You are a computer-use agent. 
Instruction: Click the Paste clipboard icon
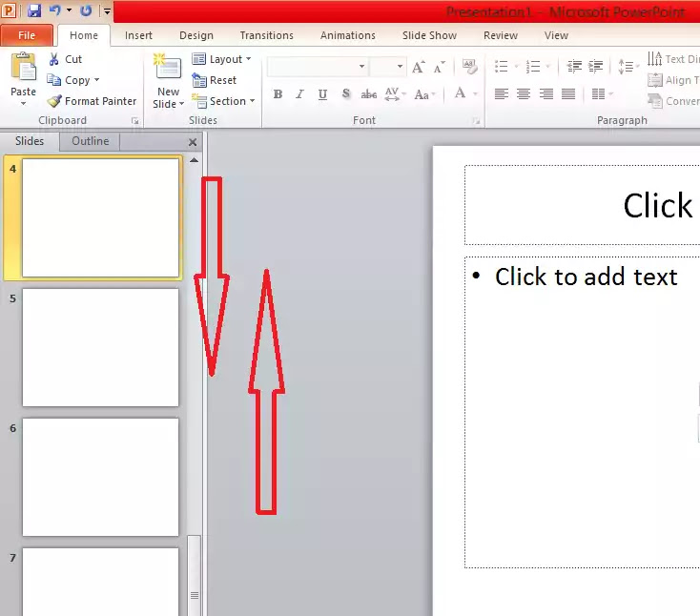point(23,68)
